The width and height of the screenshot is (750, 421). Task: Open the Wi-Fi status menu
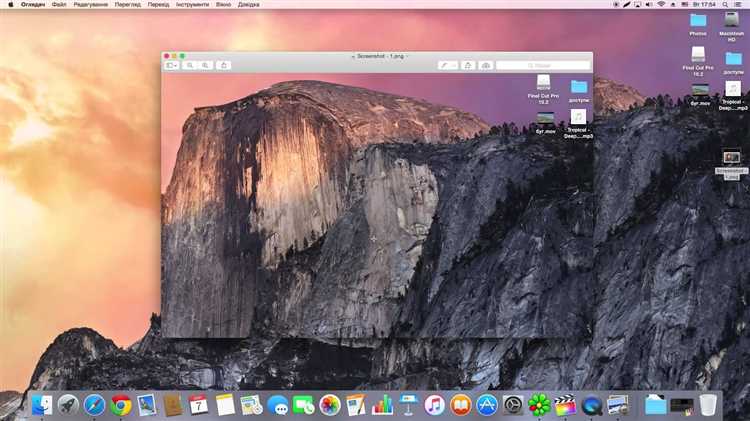click(x=661, y=4)
